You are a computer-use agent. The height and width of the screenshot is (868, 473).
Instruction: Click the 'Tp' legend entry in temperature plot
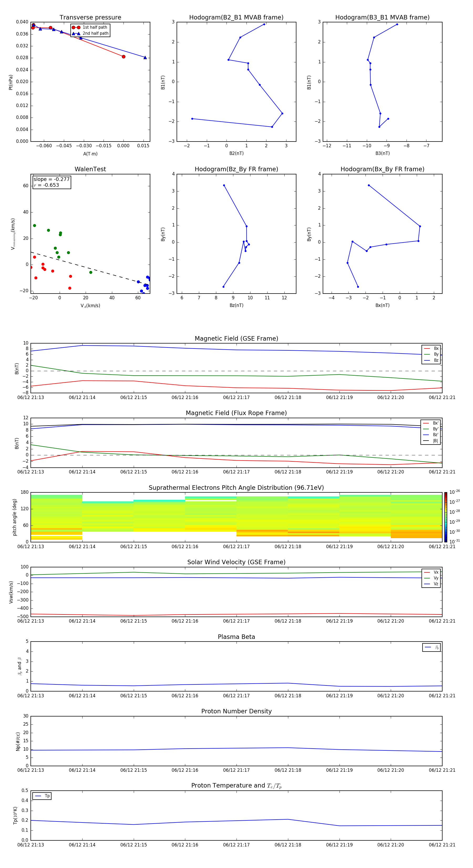click(42, 796)
